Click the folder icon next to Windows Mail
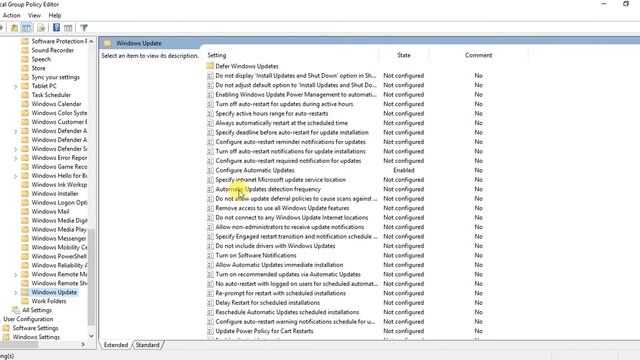The width and height of the screenshot is (640, 360). click(x=25, y=211)
